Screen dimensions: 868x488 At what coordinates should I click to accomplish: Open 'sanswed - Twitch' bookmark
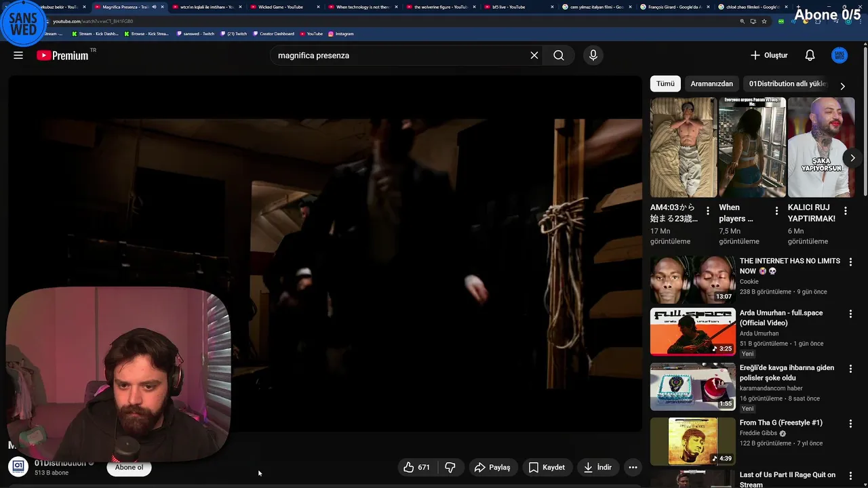(196, 33)
